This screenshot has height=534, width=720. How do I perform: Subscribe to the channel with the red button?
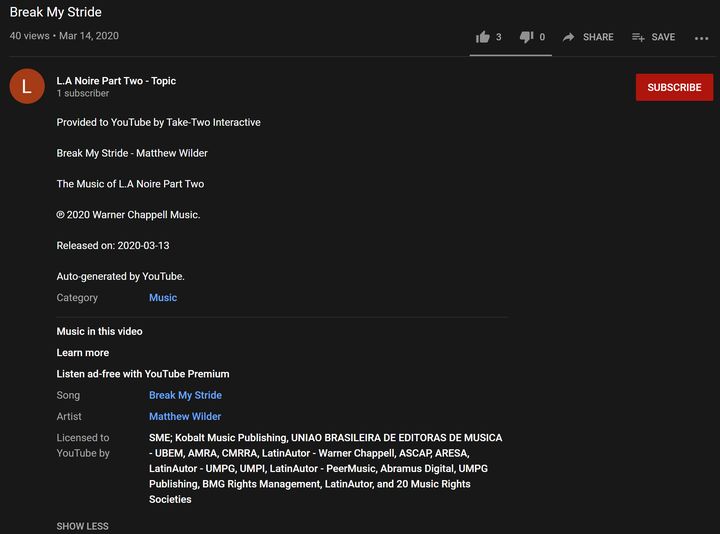(674, 87)
